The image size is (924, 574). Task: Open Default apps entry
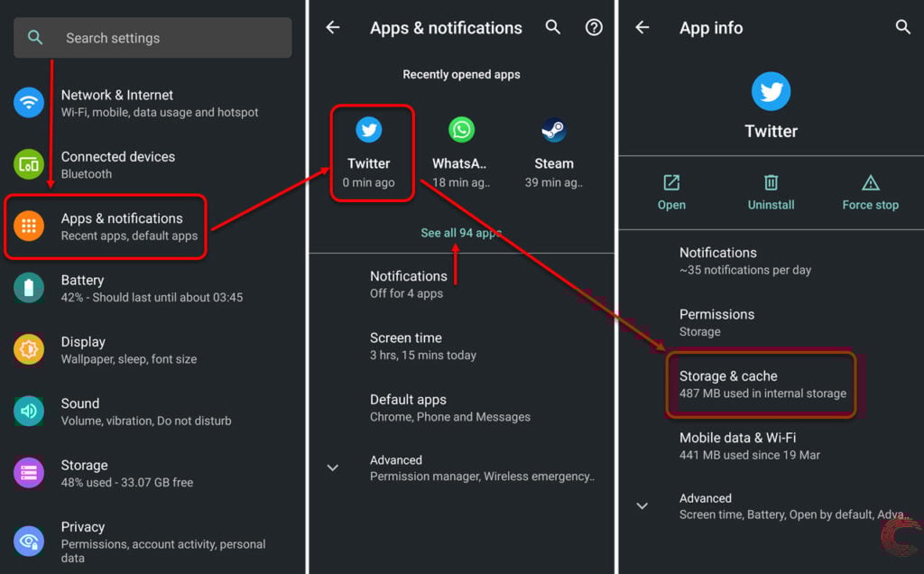(x=462, y=408)
